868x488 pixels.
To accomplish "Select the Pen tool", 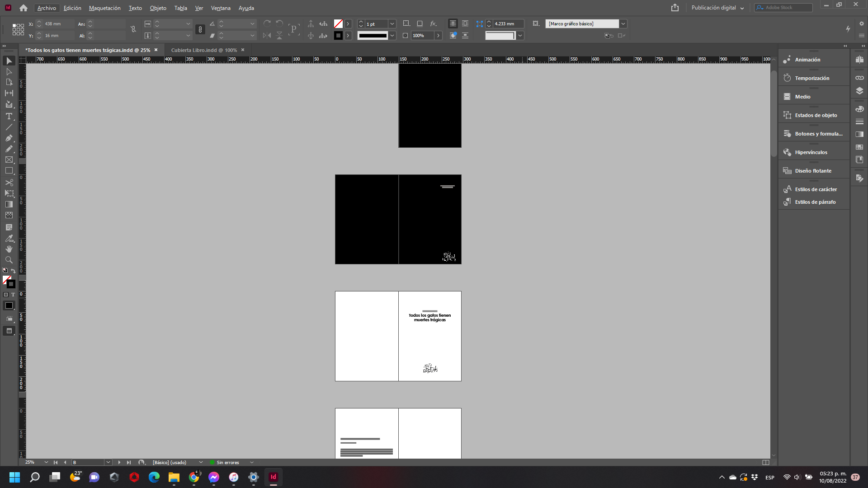I will coord(9,138).
